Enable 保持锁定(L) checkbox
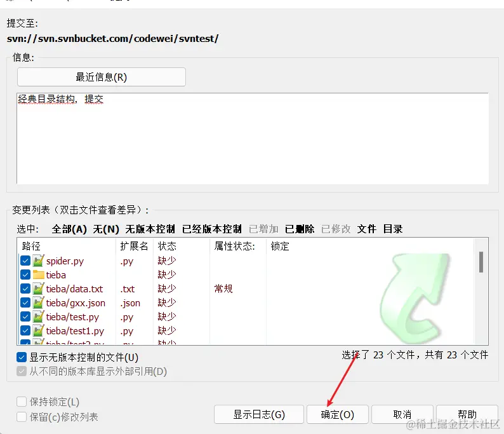The height and width of the screenshot is (434, 504). (x=22, y=402)
